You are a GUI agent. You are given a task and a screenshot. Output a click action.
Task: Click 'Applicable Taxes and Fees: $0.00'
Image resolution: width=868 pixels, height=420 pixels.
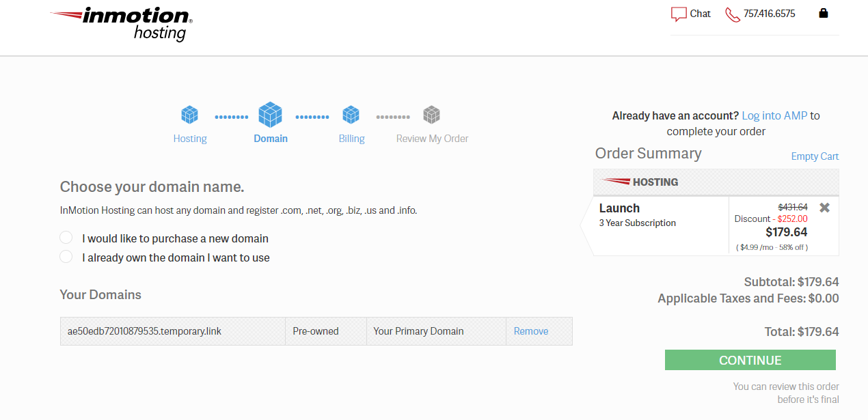pos(748,298)
